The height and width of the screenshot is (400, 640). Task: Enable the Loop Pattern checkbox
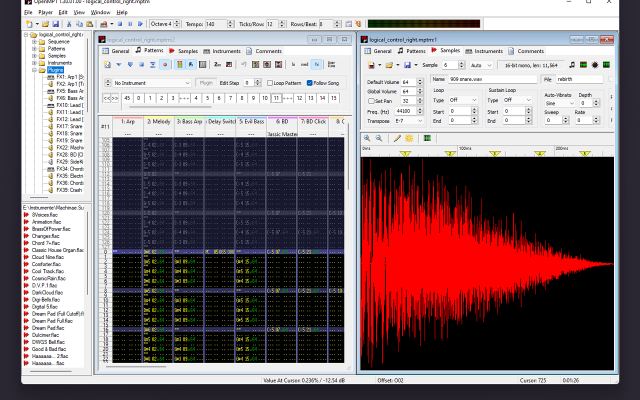[x=270, y=83]
